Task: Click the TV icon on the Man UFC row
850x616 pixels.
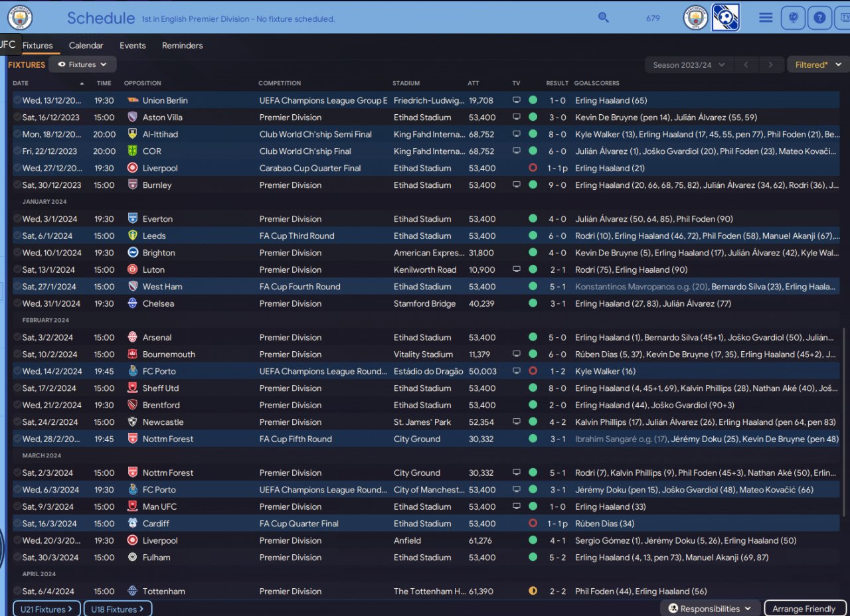Action: [x=517, y=506]
